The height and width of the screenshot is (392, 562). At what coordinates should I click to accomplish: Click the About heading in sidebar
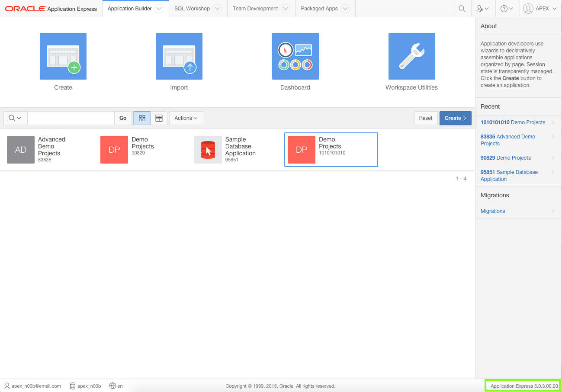489,26
